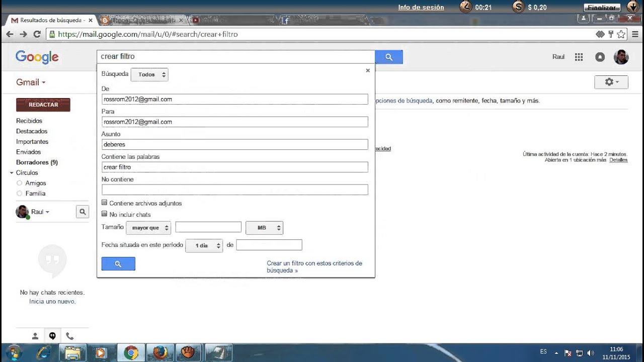
Task: Open the 'mayor que' size comparison dropdown
Action: (x=148, y=228)
